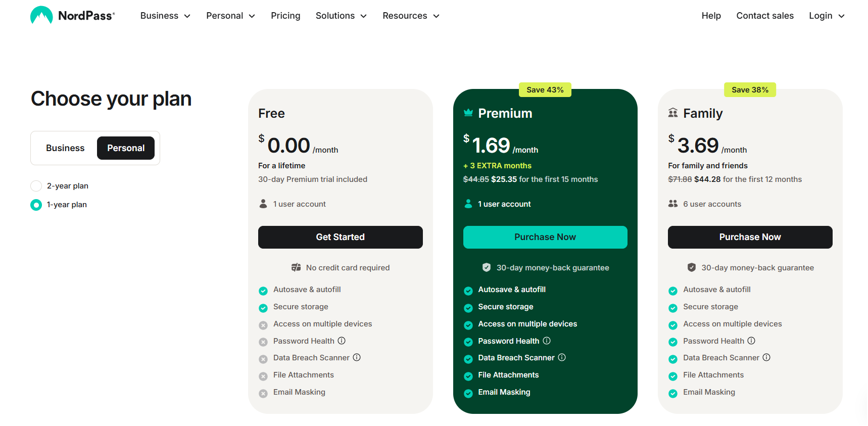Click info icon beside Premium Data Breach Scanner
The image size is (868, 426).
click(562, 357)
